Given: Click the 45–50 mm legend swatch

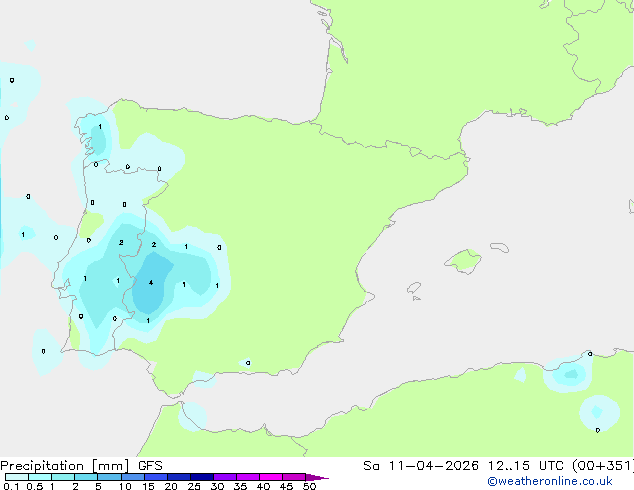Looking at the screenshot, I should tap(294, 477).
